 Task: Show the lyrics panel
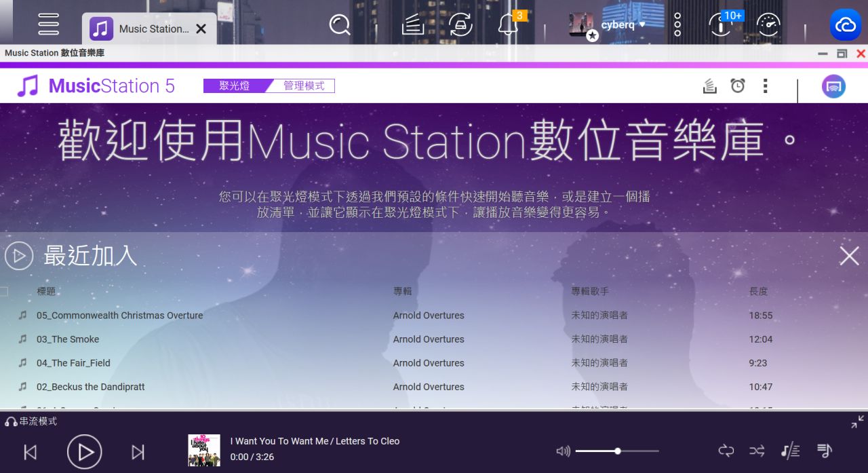coord(790,451)
